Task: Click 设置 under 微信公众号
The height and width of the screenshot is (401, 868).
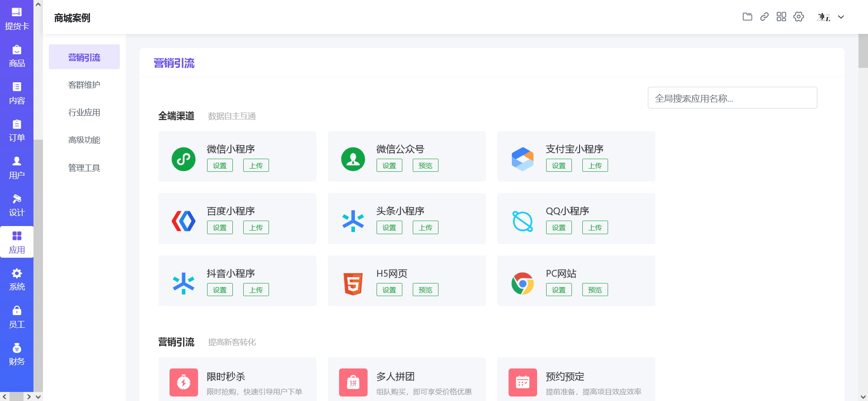Action: click(389, 165)
